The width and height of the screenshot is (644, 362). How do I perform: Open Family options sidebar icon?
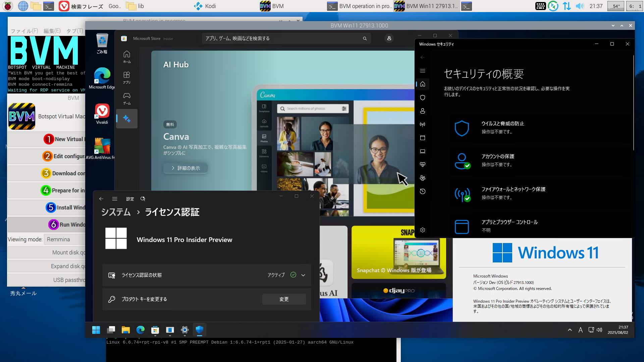pyautogui.click(x=423, y=178)
